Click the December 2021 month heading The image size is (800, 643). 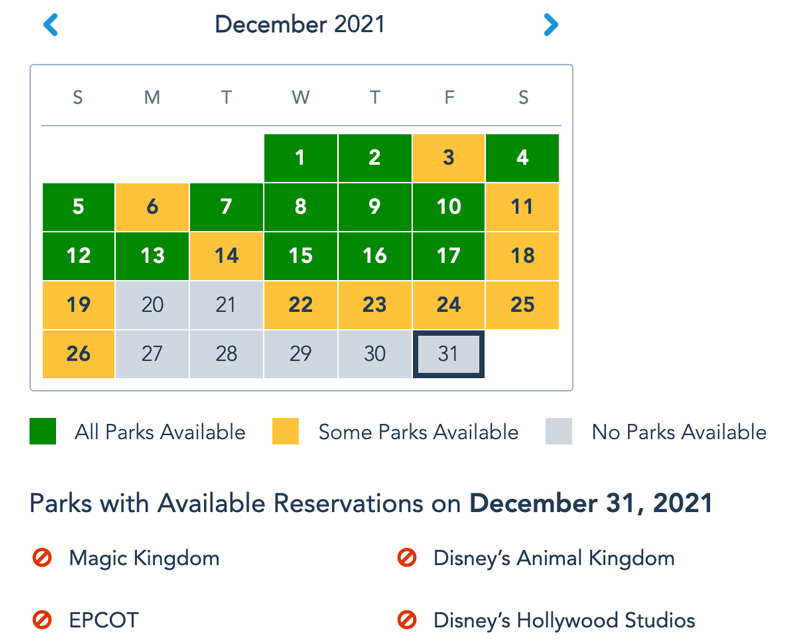(300, 24)
